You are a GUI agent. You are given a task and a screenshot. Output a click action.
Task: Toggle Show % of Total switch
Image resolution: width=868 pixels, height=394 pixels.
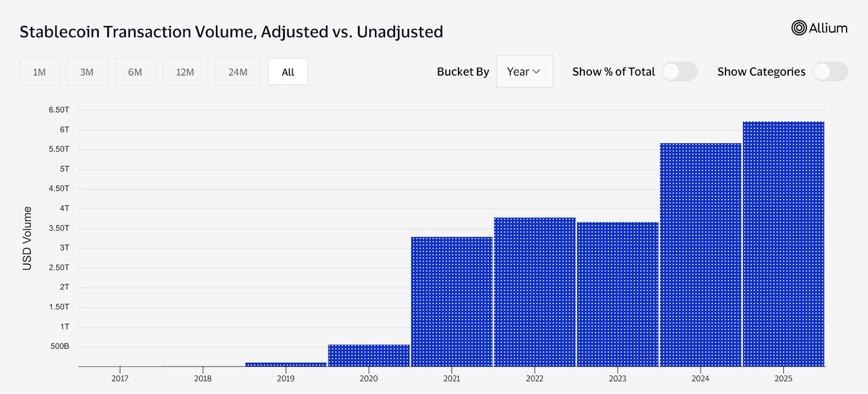680,72
